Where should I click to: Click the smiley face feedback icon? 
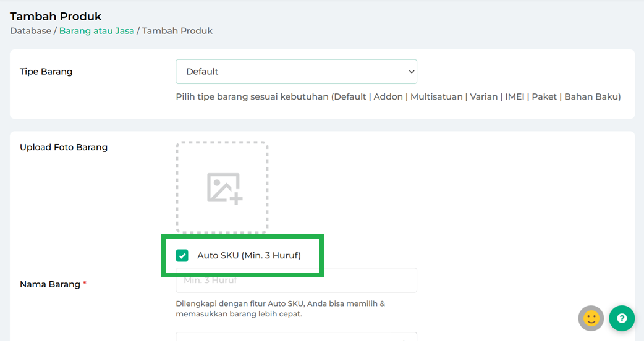[591, 318]
